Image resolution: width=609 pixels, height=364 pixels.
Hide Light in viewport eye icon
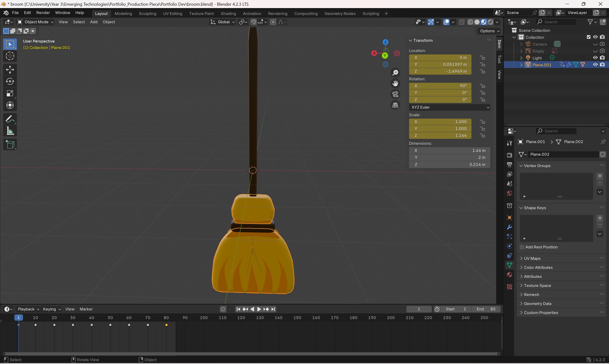(595, 58)
